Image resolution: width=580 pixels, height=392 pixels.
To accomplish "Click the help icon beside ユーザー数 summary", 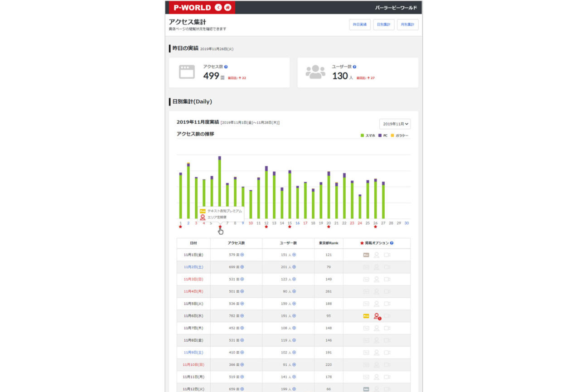I will [x=354, y=67].
